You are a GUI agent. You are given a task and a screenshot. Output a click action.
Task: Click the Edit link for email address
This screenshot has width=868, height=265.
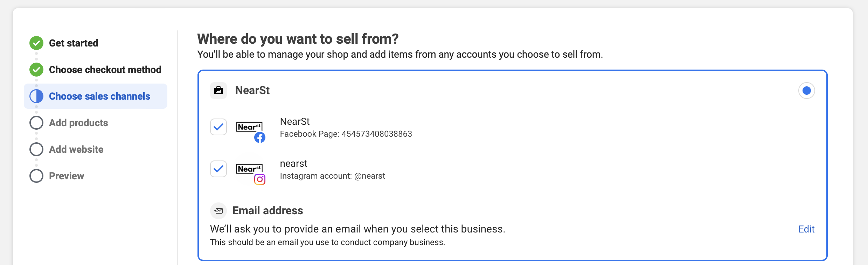806,229
